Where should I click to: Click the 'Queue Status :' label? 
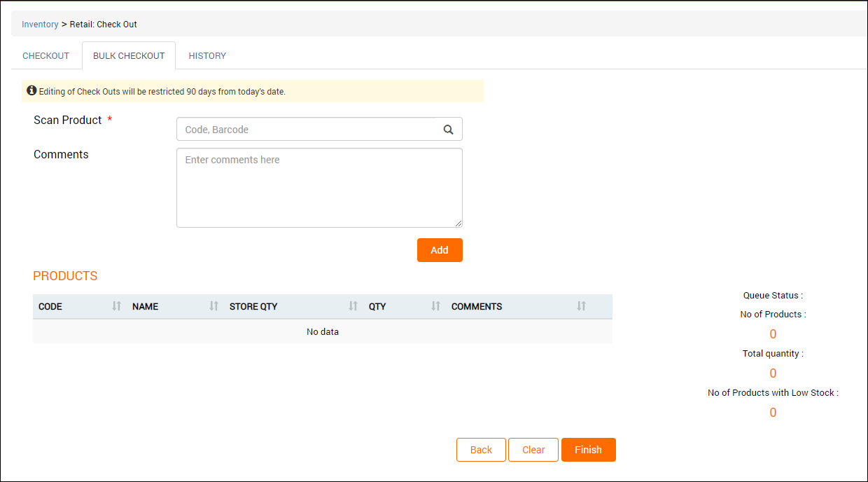773,296
